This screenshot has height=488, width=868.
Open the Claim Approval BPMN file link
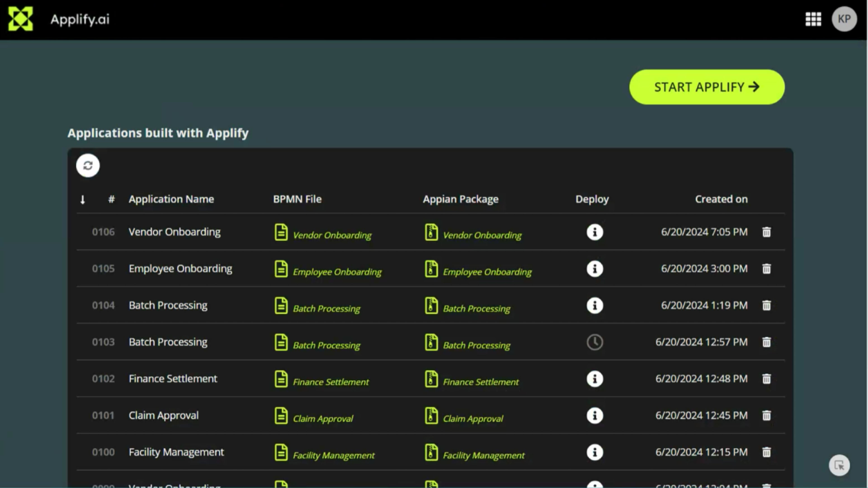click(x=323, y=419)
